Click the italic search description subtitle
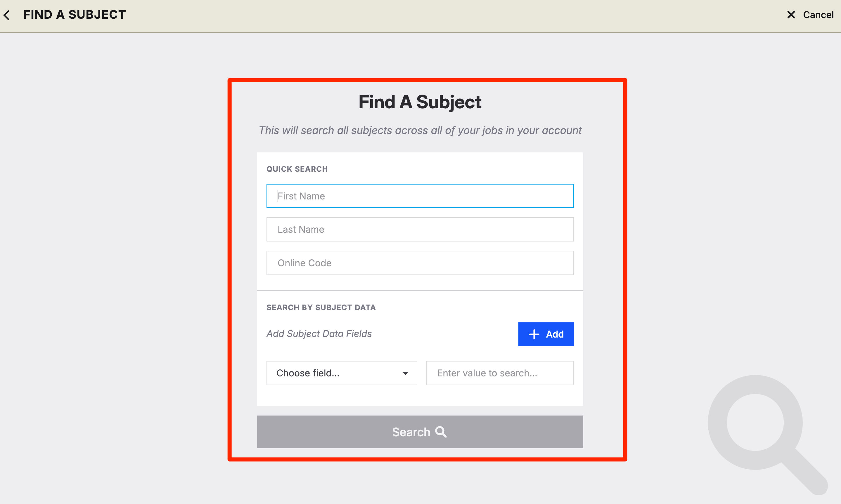Screen dimensions: 841x504 pyautogui.click(x=420, y=131)
